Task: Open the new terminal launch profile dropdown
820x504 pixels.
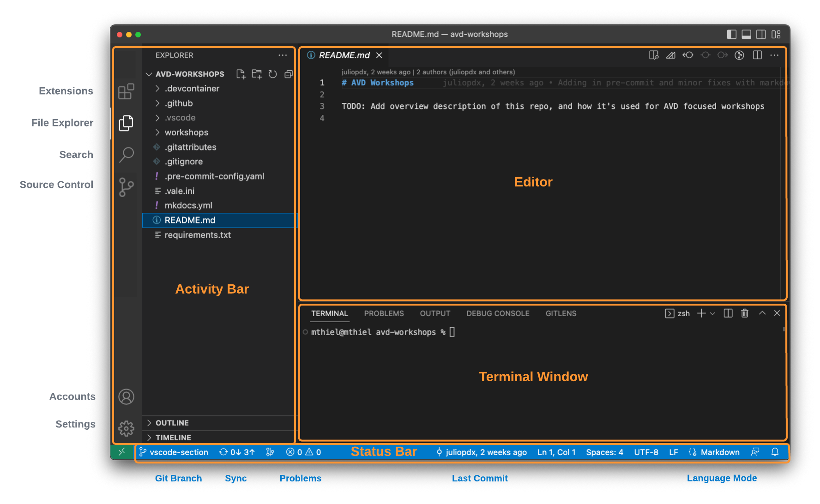Action: 712,313
